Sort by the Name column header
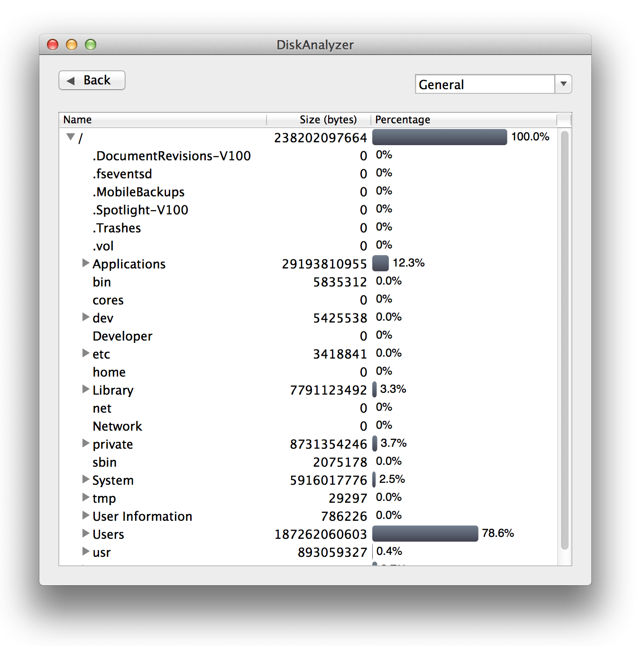This screenshot has height=646, width=644. pyautogui.click(x=162, y=120)
